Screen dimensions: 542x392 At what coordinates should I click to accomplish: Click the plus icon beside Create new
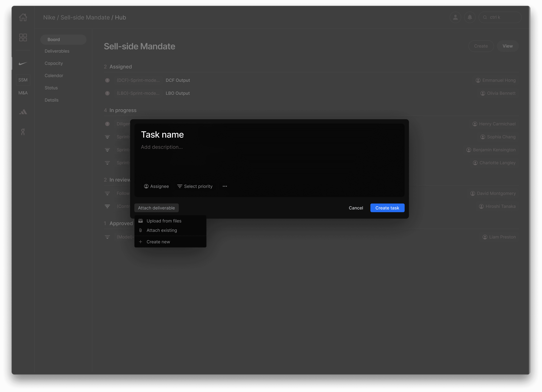[141, 242]
